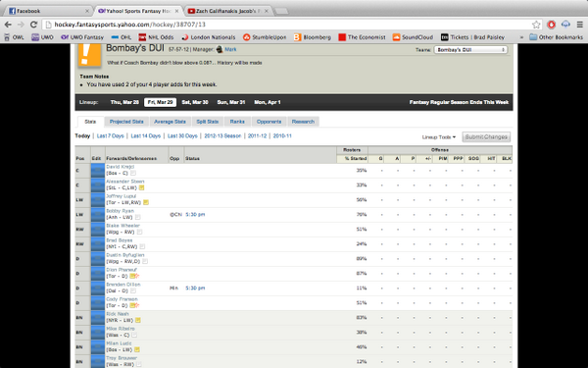Image resolution: width=588 pixels, height=368 pixels.
Task: Click the browser forward arrow
Action: pyautogui.click(x=21, y=25)
